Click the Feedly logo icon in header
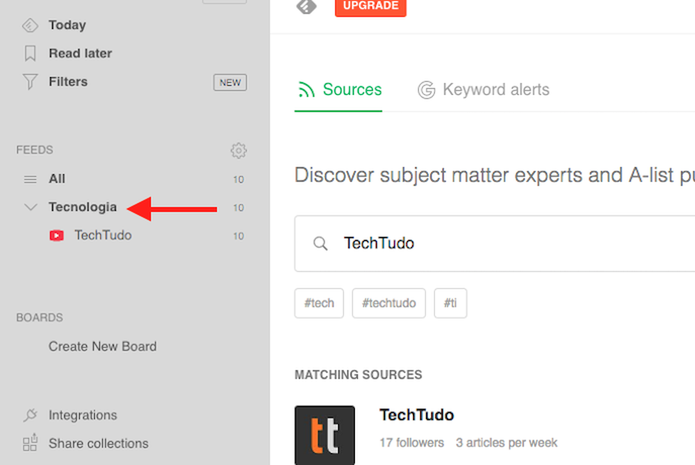 306,6
